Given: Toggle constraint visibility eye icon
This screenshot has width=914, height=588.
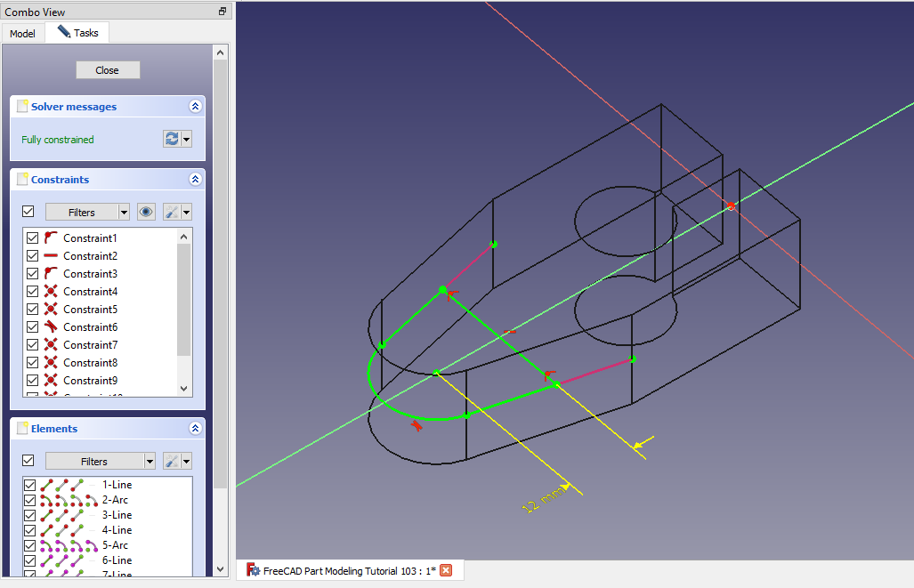Looking at the screenshot, I should (x=146, y=212).
